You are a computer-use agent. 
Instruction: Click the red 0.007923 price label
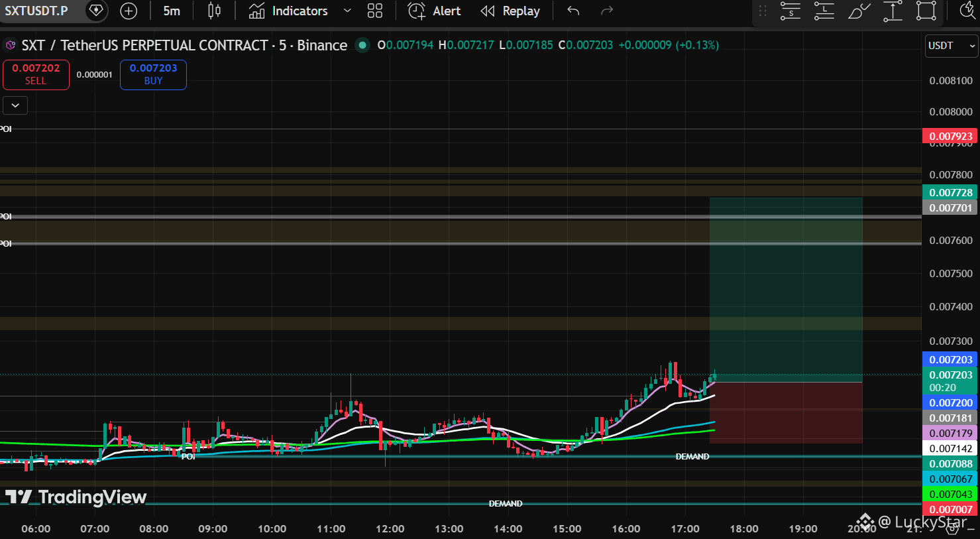pyautogui.click(x=951, y=137)
